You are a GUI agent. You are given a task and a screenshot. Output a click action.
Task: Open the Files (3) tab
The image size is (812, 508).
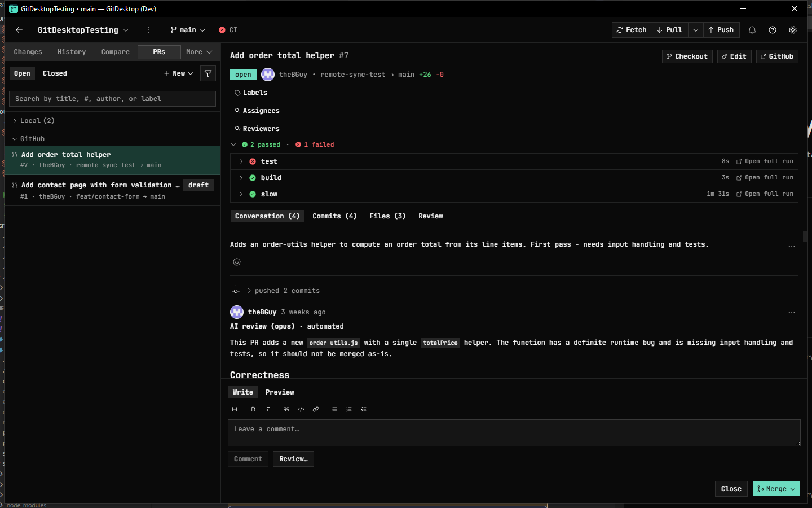(x=387, y=216)
